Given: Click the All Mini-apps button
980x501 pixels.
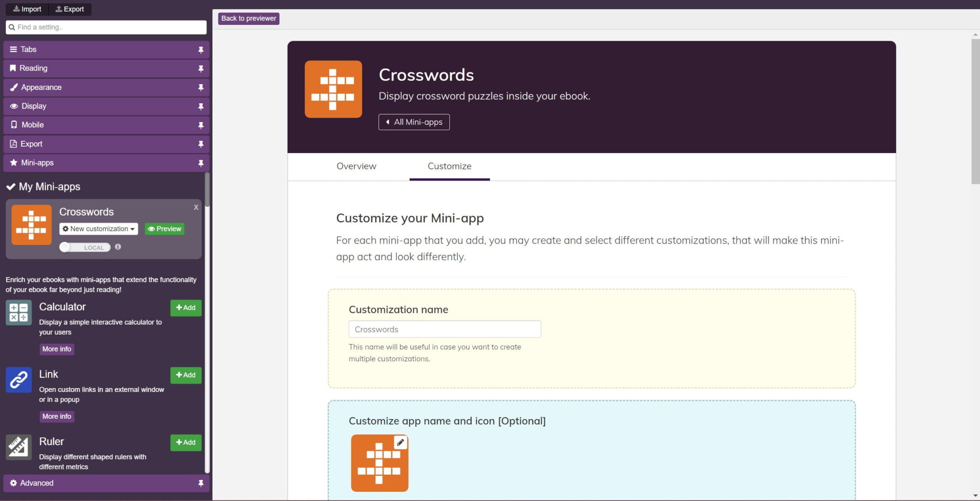Looking at the screenshot, I should [414, 122].
